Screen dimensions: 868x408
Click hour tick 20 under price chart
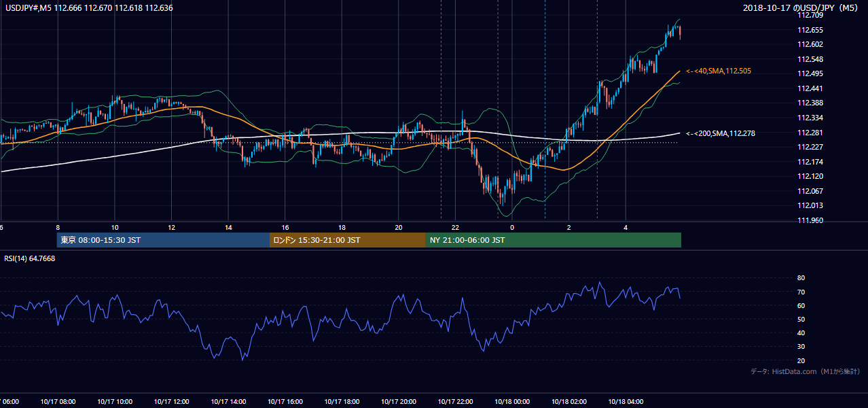click(x=399, y=228)
